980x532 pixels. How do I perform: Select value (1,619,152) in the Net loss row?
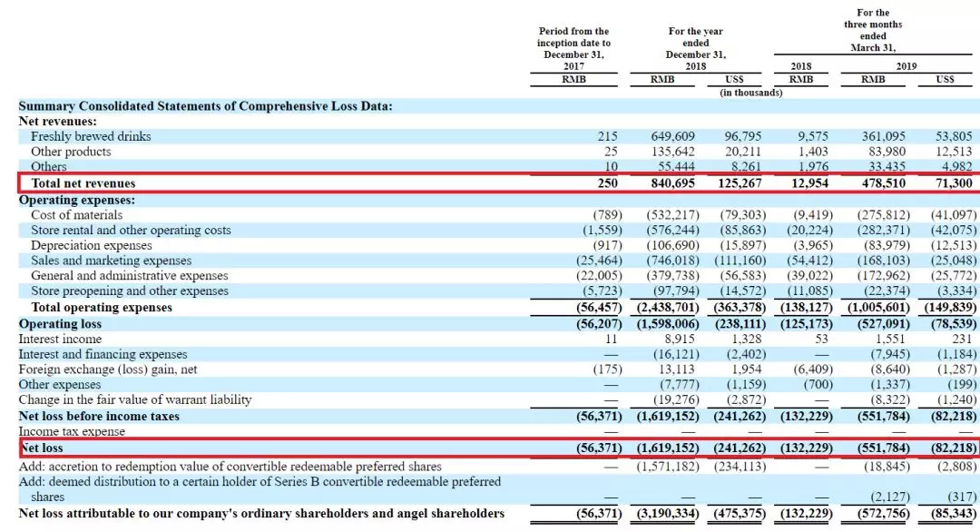pyautogui.click(x=668, y=448)
